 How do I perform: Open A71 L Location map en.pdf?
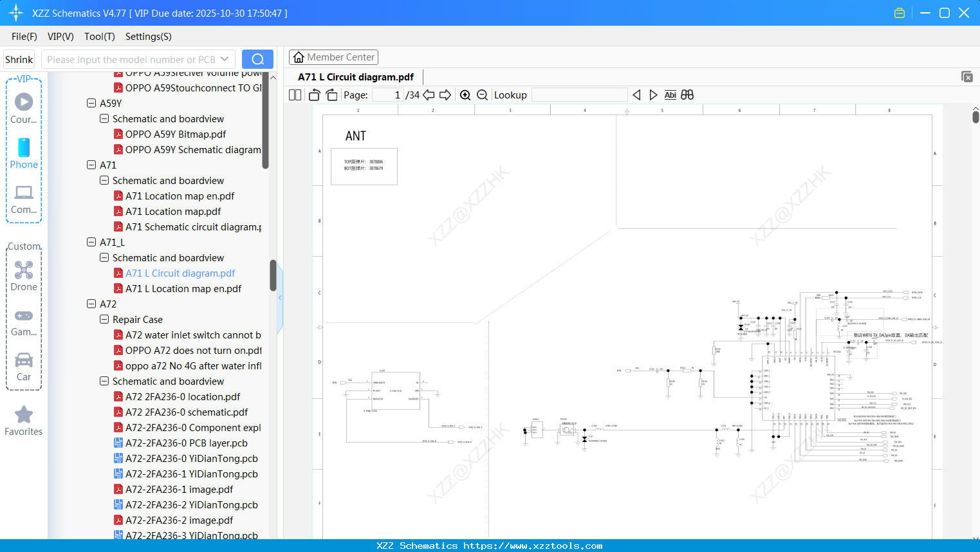[183, 289]
